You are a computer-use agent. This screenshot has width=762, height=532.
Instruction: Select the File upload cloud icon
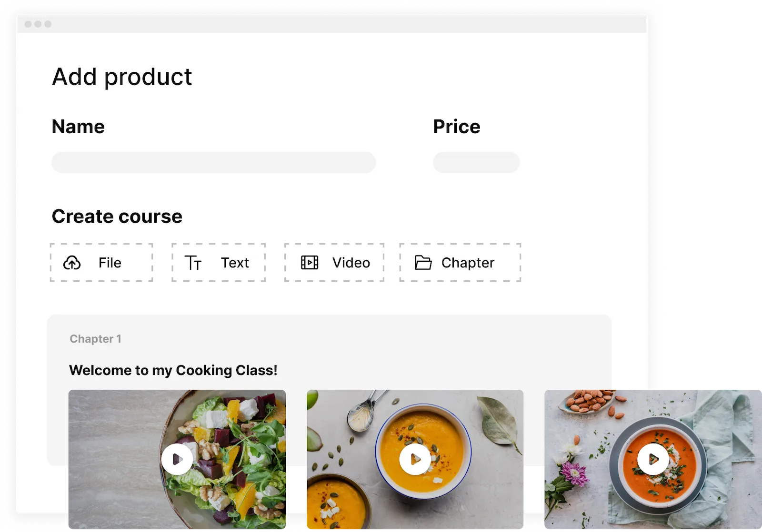click(71, 262)
